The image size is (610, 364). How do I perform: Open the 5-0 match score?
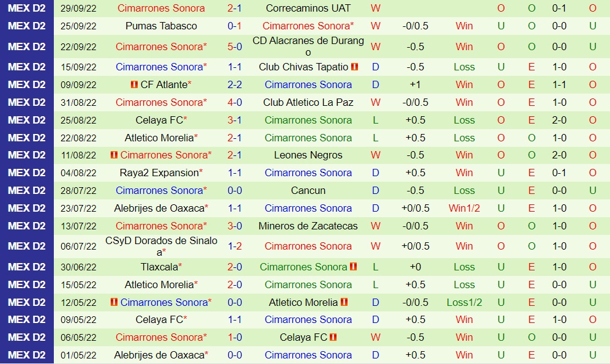click(x=234, y=46)
